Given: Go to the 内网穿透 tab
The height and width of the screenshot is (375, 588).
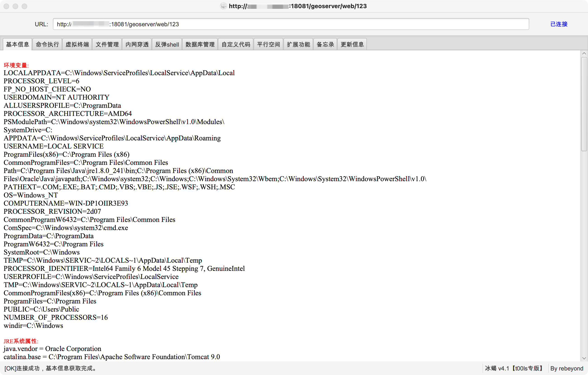Looking at the screenshot, I should (137, 44).
